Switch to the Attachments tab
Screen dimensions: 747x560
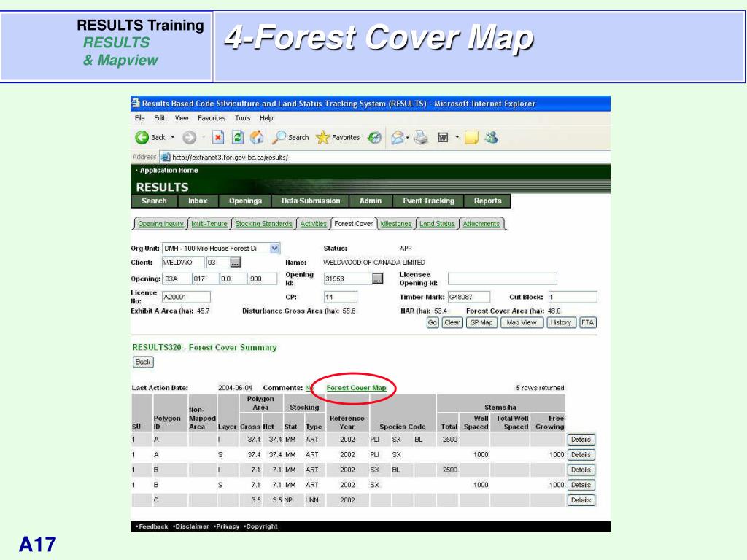coord(481,224)
